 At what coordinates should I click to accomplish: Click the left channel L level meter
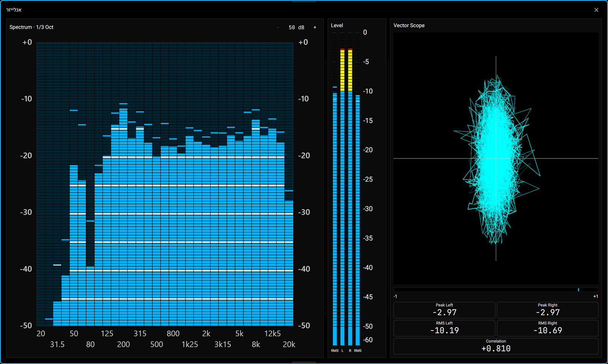(342, 197)
